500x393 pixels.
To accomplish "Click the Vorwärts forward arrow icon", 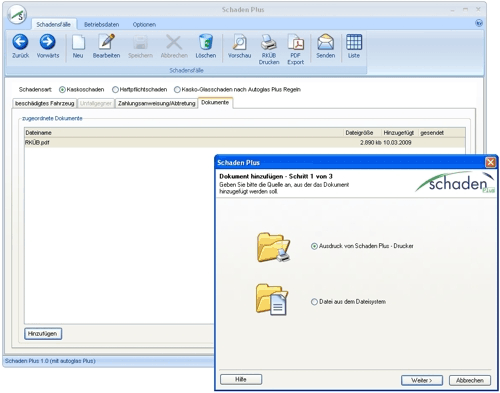I will click(48, 42).
